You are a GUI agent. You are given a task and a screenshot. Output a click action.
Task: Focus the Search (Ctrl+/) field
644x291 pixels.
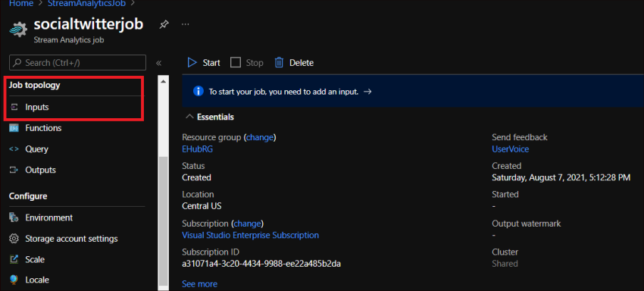[x=77, y=63]
